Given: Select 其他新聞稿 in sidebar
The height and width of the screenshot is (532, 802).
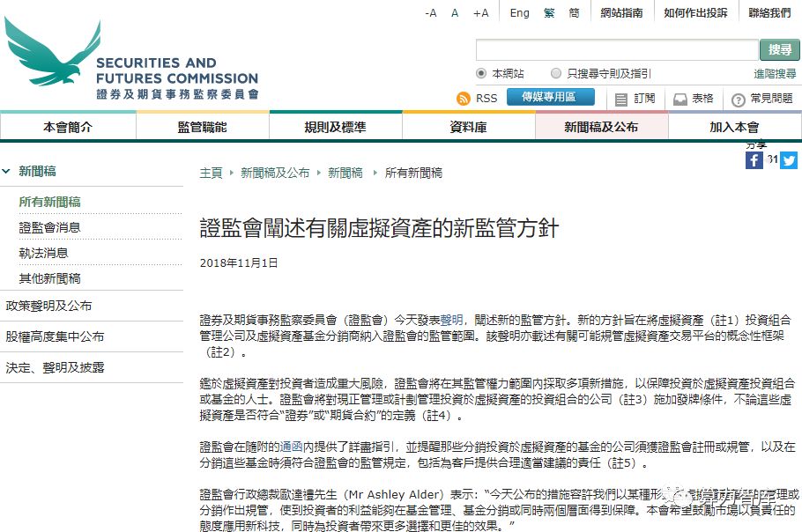Looking at the screenshot, I should (x=49, y=278).
